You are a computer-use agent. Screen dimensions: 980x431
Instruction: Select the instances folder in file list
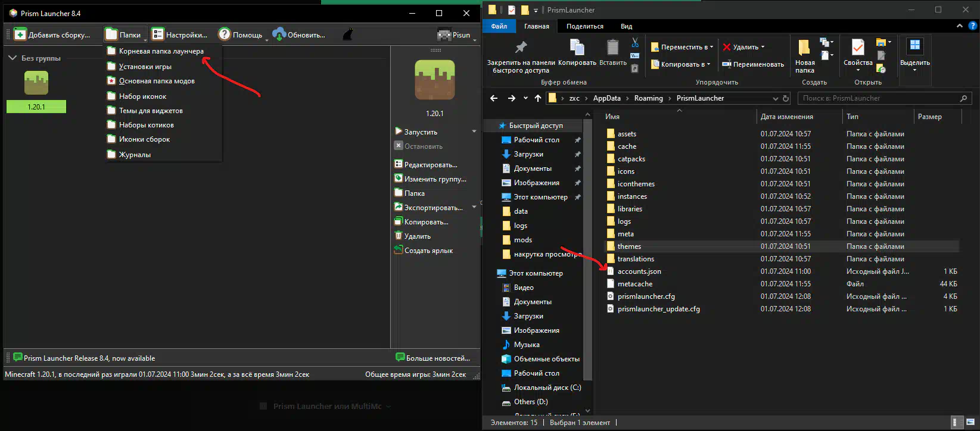tap(632, 196)
